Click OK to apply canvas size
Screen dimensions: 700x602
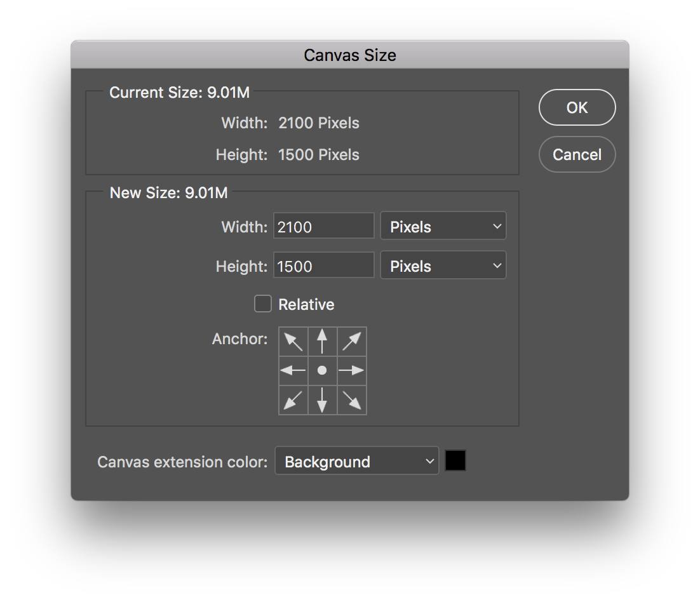tap(577, 107)
